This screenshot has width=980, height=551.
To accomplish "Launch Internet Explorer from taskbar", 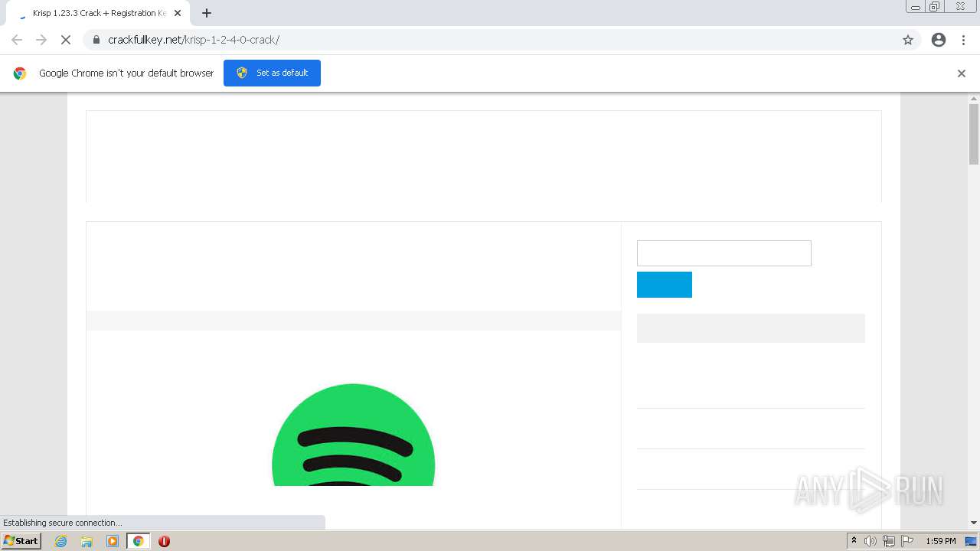I will [61, 541].
